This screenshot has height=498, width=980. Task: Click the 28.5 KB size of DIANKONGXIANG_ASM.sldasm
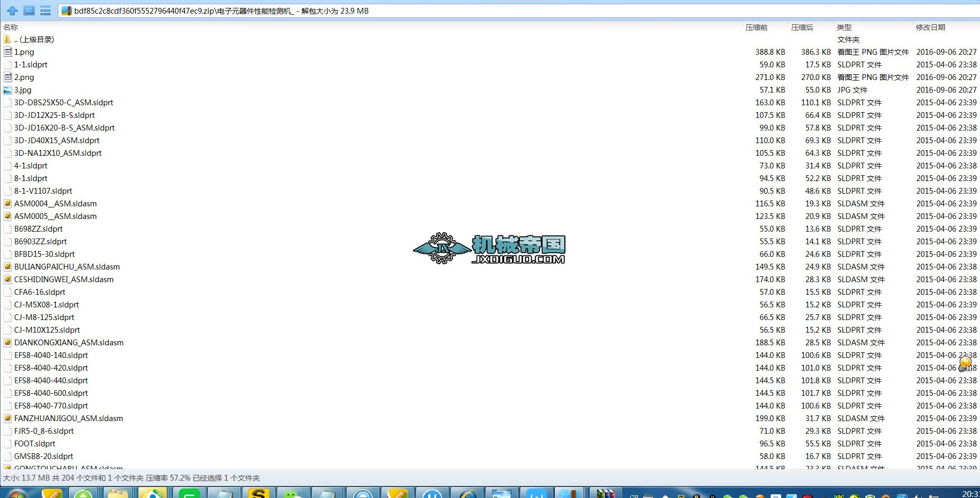tap(818, 343)
